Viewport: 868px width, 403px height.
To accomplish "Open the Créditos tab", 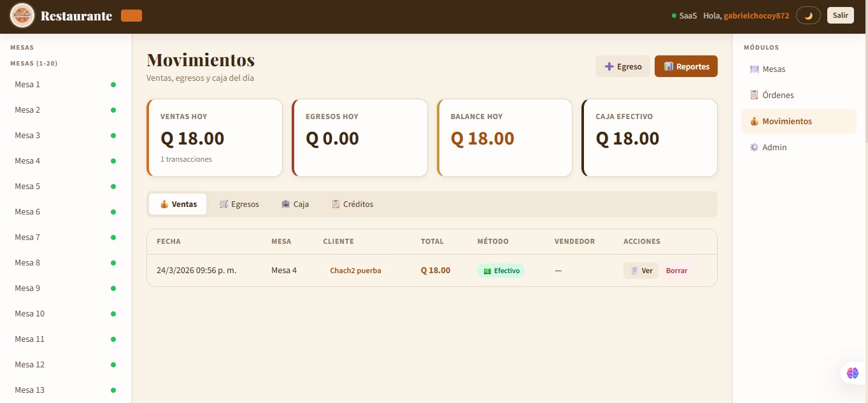I will point(352,204).
